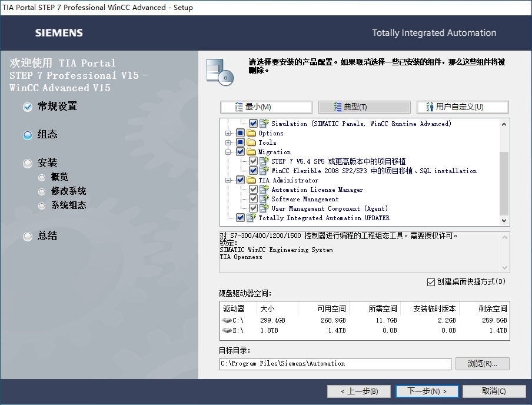This screenshot has width=532, height=405.
Task: Click the installation disc image icon
Action: coord(220,72)
